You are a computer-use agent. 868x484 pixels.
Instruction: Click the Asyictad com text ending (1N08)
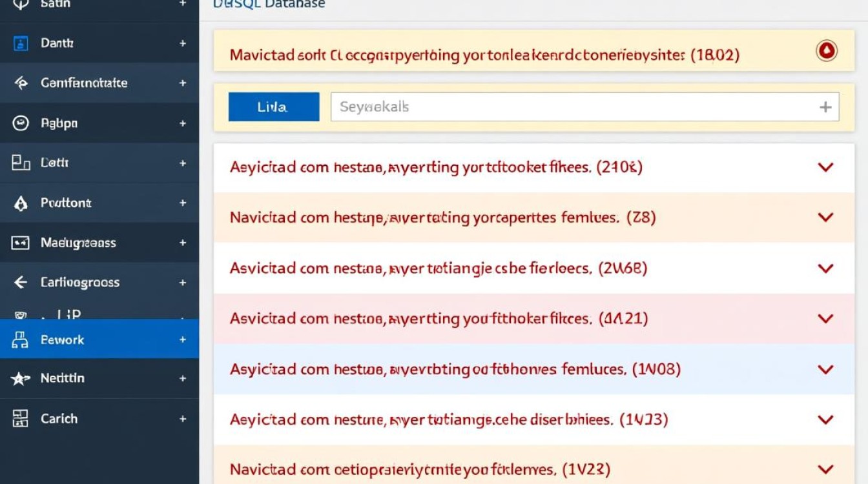[x=455, y=370]
